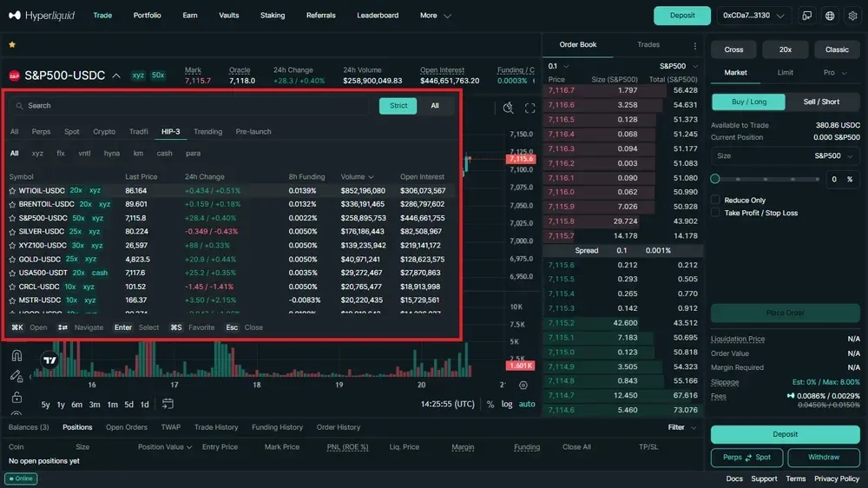The image size is (868, 488).
Task: Click the Hyperliquid logo
Action: click(x=42, y=15)
